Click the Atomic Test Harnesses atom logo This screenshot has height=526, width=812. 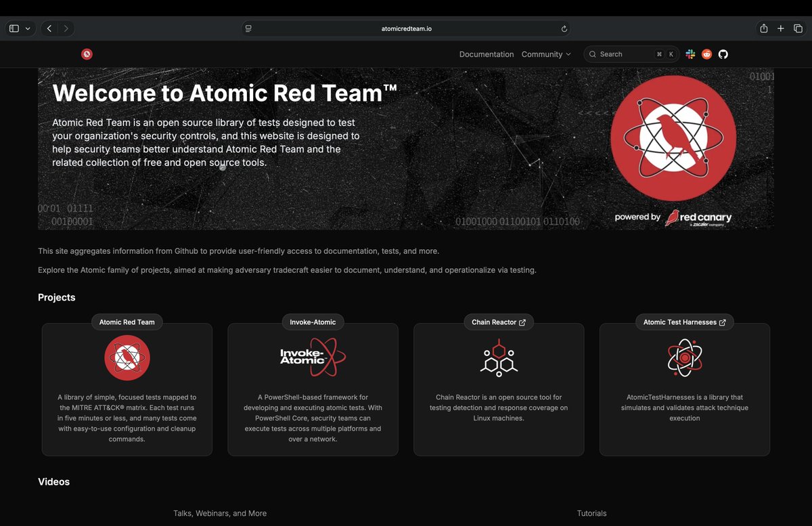click(x=685, y=357)
